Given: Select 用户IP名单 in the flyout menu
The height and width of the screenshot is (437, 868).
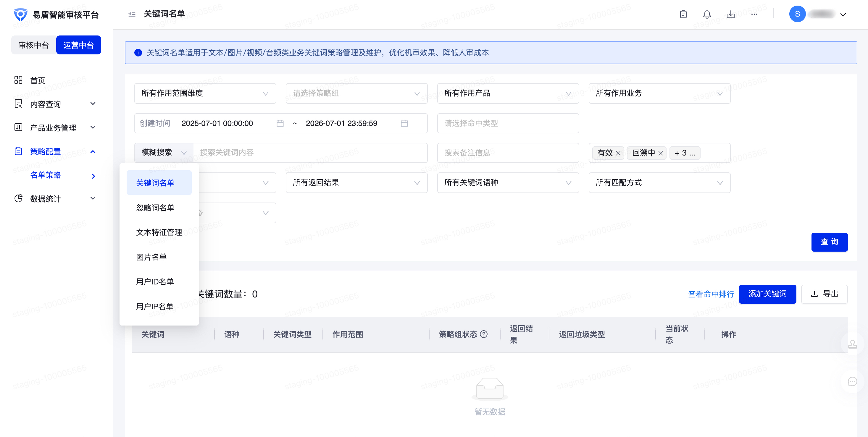Looking at the screenshot, I should (x=159, y=306).
